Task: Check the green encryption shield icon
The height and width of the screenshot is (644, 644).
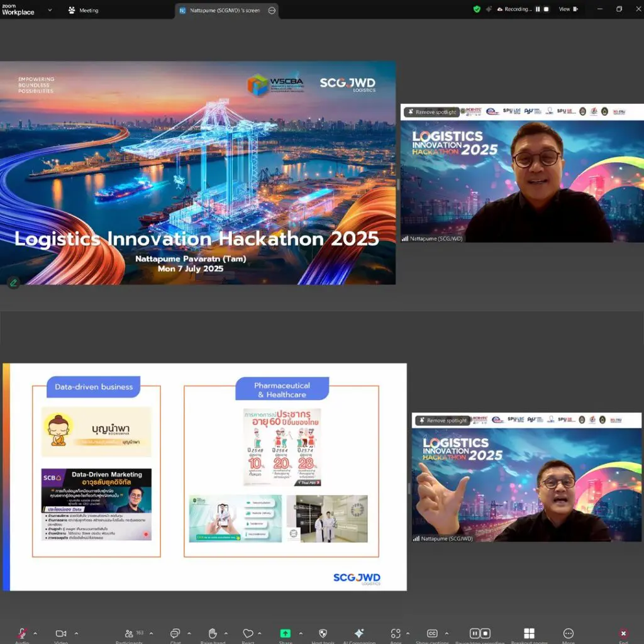Action: point(477,9)
